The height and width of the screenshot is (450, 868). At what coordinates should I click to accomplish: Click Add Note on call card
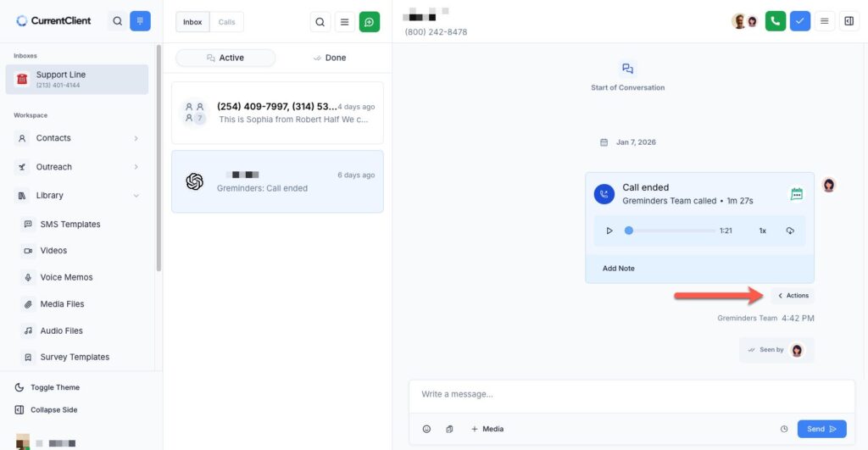point(619,269)
